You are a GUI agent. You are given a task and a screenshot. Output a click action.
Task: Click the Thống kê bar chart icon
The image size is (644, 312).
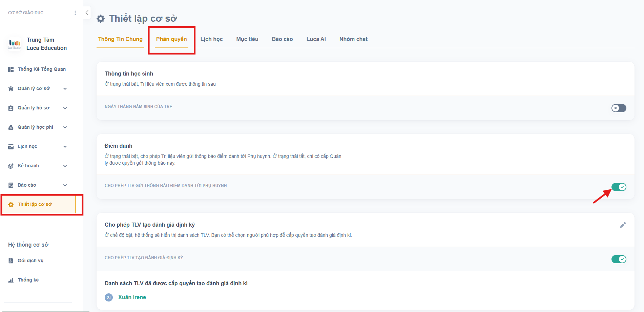click(x=11, y=280)
